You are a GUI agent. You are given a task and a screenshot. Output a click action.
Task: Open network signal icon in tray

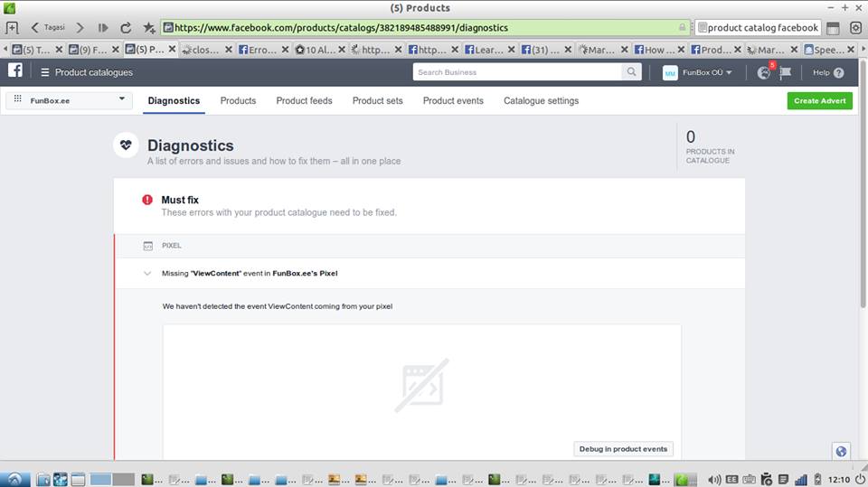pos(801,479)
